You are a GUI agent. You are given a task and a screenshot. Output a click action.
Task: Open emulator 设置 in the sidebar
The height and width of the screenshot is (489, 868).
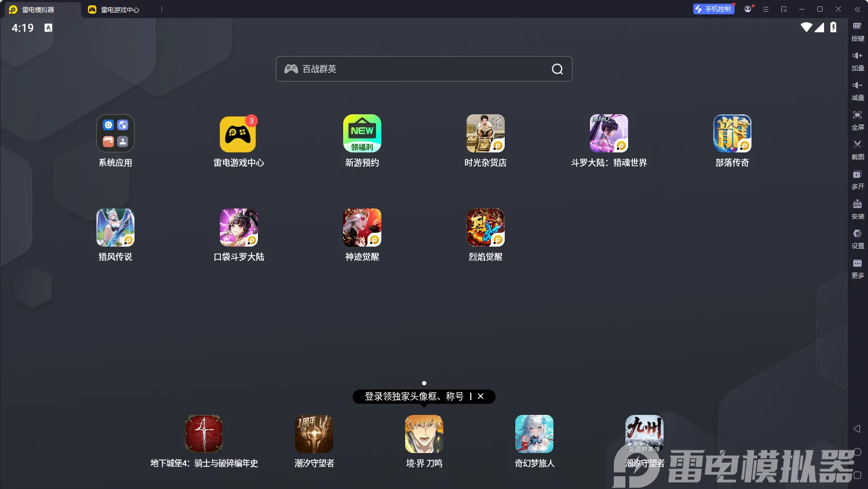(857, 239)
